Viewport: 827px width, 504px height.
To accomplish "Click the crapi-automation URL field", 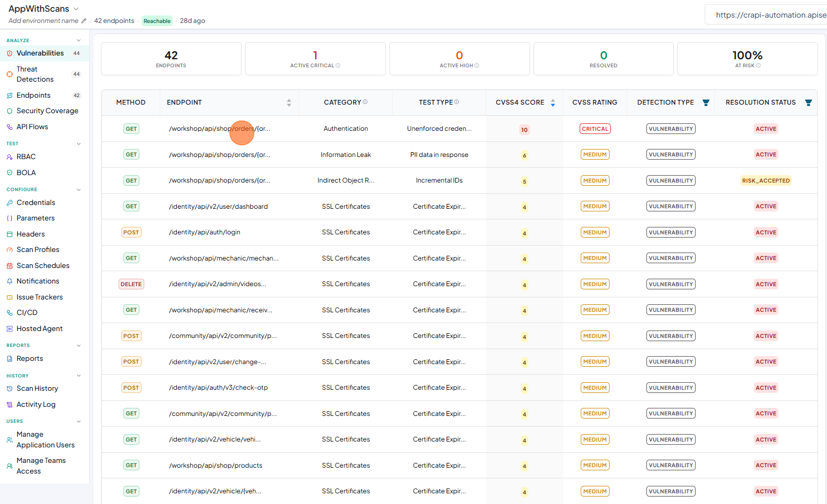I will (x=766, y=15).
